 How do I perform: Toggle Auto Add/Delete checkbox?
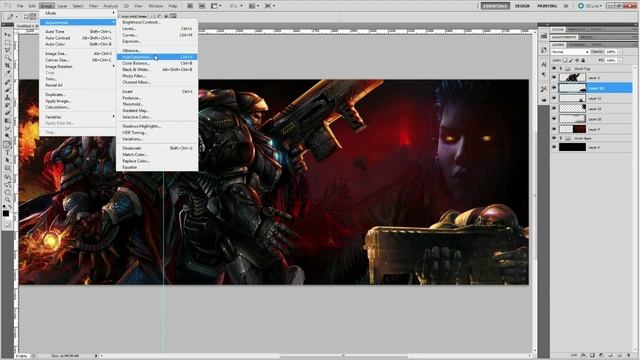118,16
